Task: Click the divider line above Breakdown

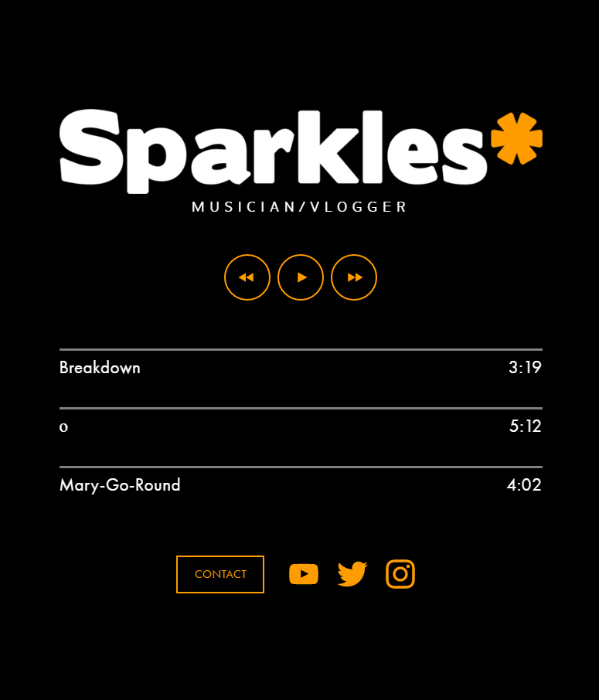Action: point(301,349)
